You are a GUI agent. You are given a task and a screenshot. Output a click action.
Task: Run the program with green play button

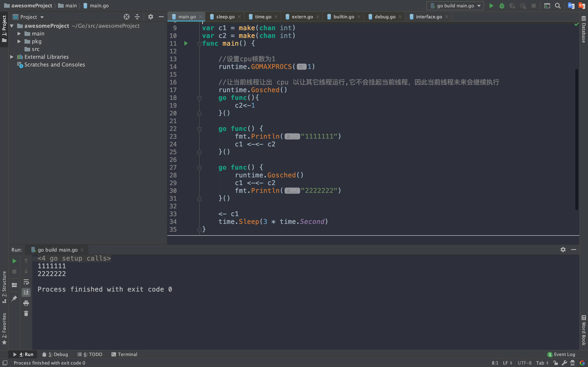[491, 6]
